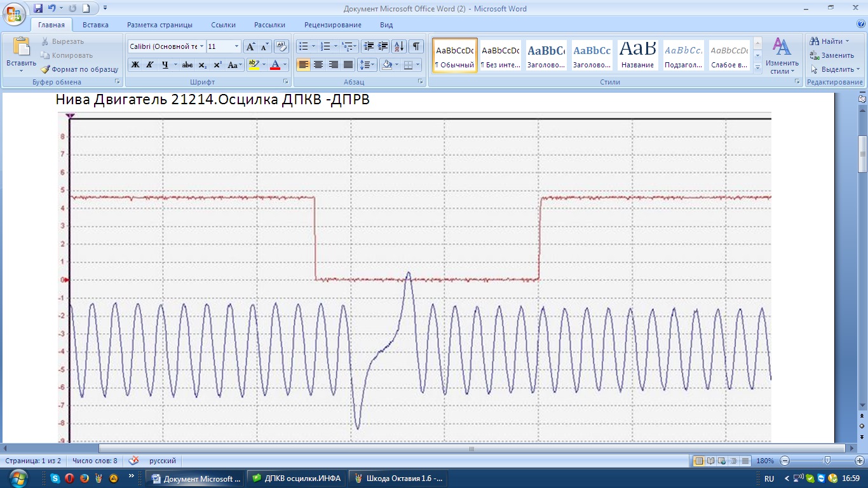868x488 pixels.
Task: Open font size 11 dropdown
Action: pos(237,46)
